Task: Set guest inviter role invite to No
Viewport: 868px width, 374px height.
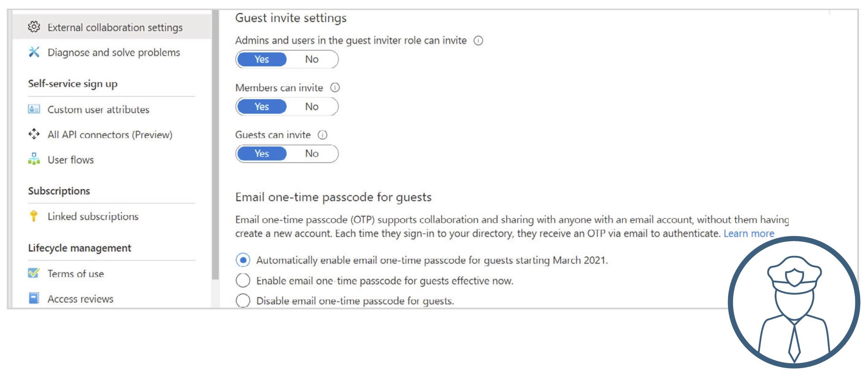Action: (x=312, y=59)
